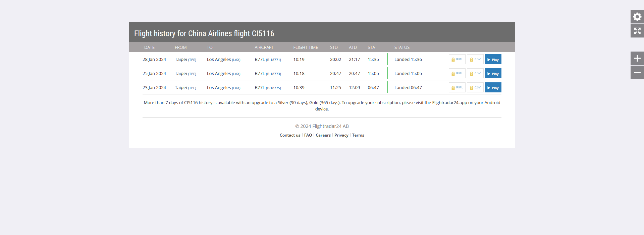Open aircraft registration B-18773 link
644x235 pixels.
click(x=273, y=74)
